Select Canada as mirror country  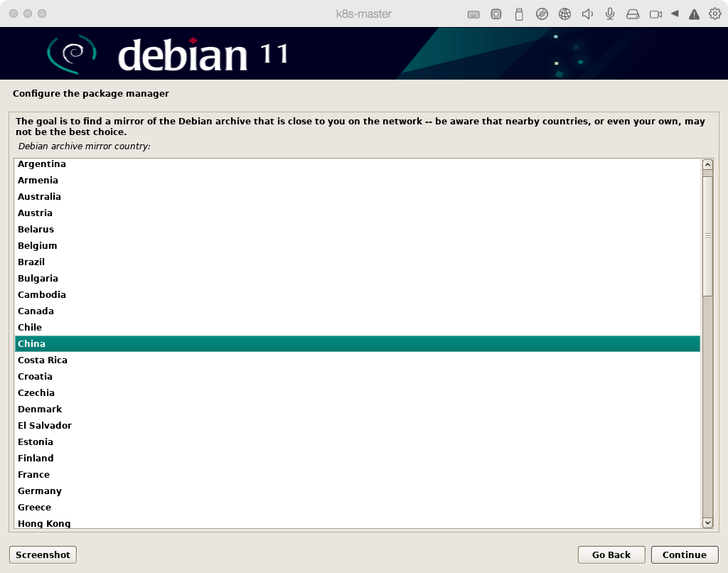358,311
